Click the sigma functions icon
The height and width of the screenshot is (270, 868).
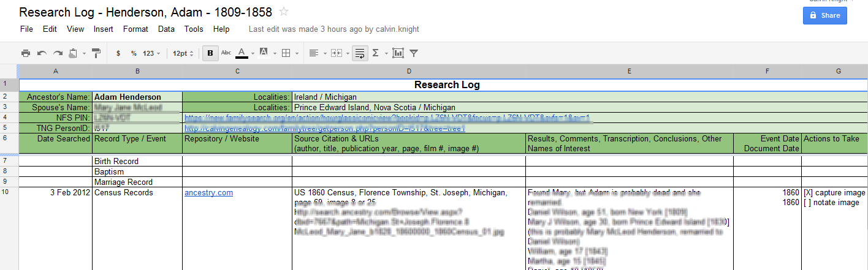(x=376, y=53)
